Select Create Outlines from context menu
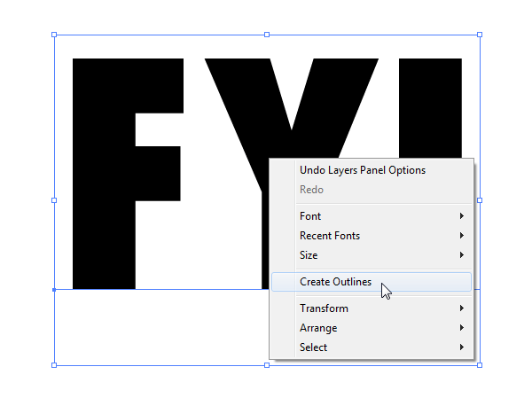The image size is (532, 398). [372, 282]
